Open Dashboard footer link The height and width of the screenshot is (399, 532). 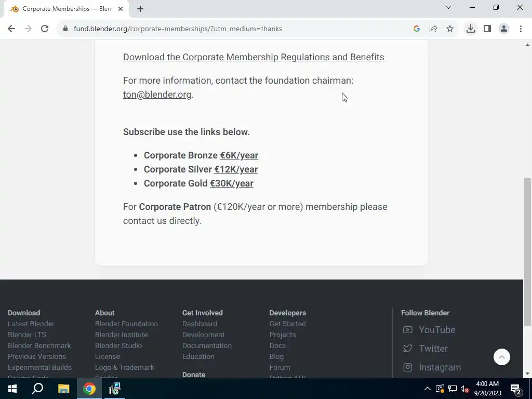tap(199, 324)
